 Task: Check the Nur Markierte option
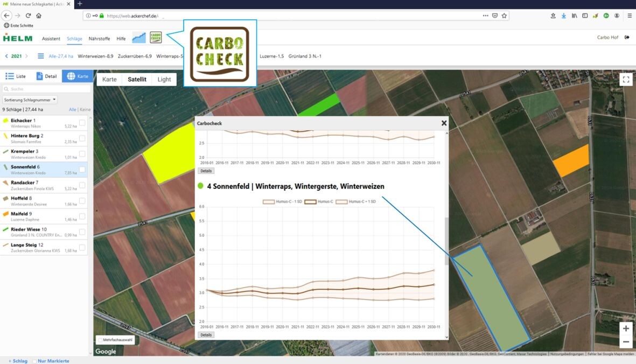pos(35,361)
